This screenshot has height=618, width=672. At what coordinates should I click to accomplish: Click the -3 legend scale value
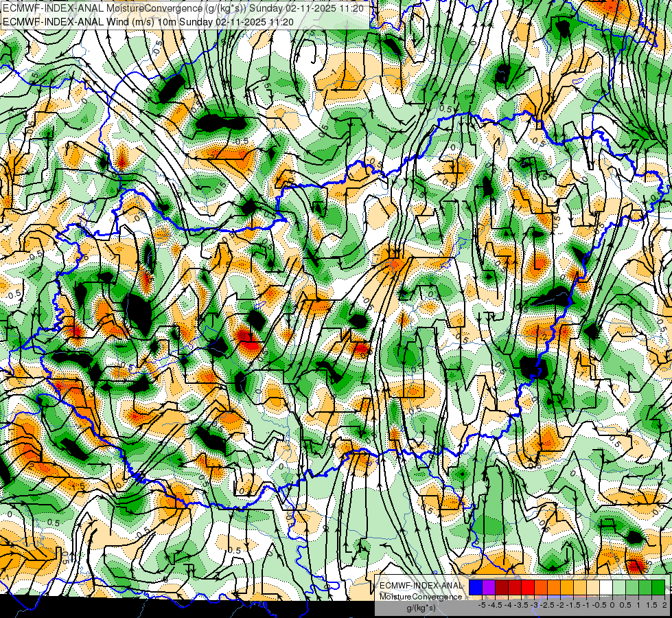pyautogui.click(x=535, y=605)
